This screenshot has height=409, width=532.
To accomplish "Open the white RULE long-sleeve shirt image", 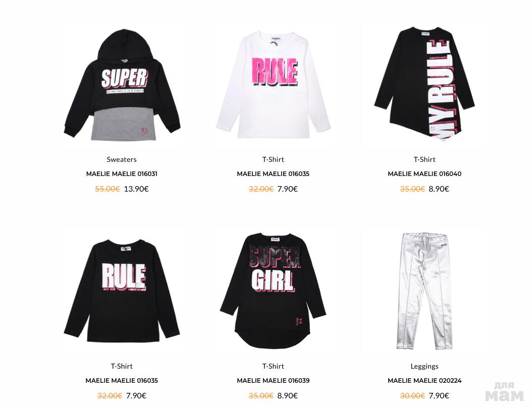I will 273,85.
